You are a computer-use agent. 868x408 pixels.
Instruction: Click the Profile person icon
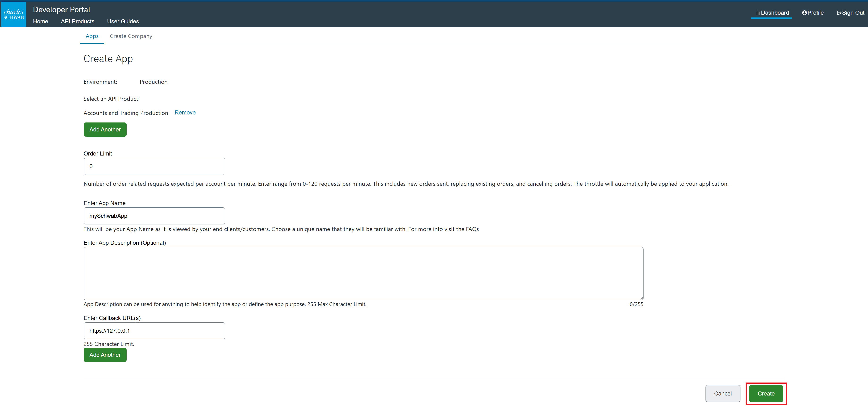point(804,13)
